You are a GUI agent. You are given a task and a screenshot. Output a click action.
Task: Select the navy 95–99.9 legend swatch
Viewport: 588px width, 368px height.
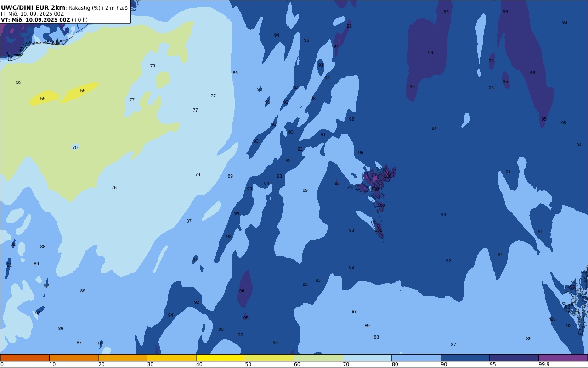click(514, 357)
